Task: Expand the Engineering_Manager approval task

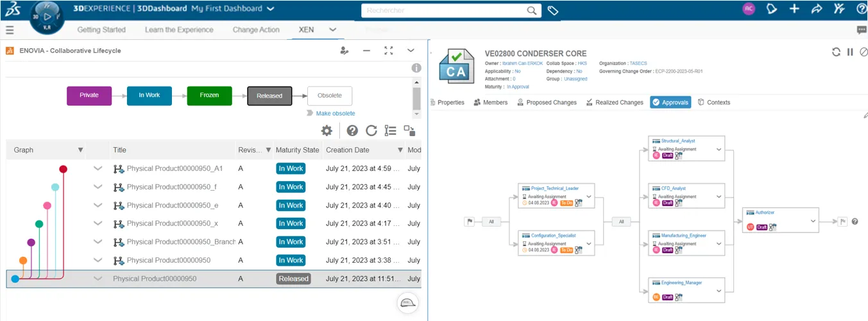Action: (719, 291)
